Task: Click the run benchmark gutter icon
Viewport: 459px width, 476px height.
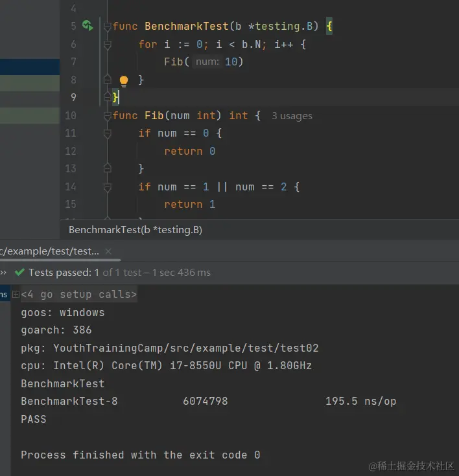Action: [88, 25]
